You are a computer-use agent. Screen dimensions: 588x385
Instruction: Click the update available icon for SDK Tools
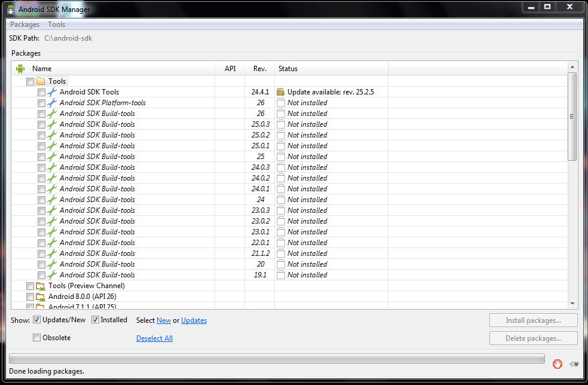[280, 92]
